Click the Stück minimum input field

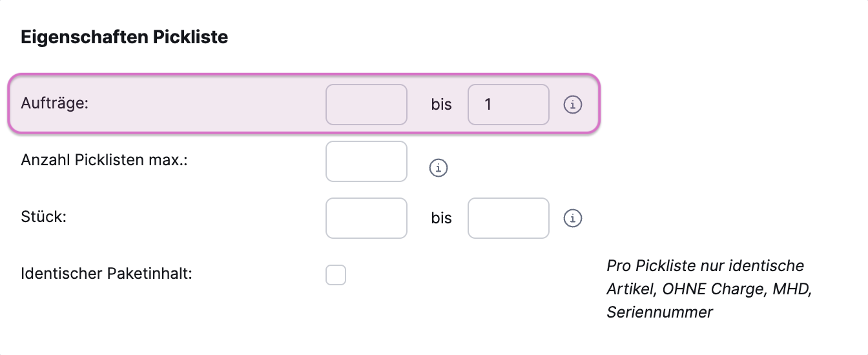pos(366,218)
